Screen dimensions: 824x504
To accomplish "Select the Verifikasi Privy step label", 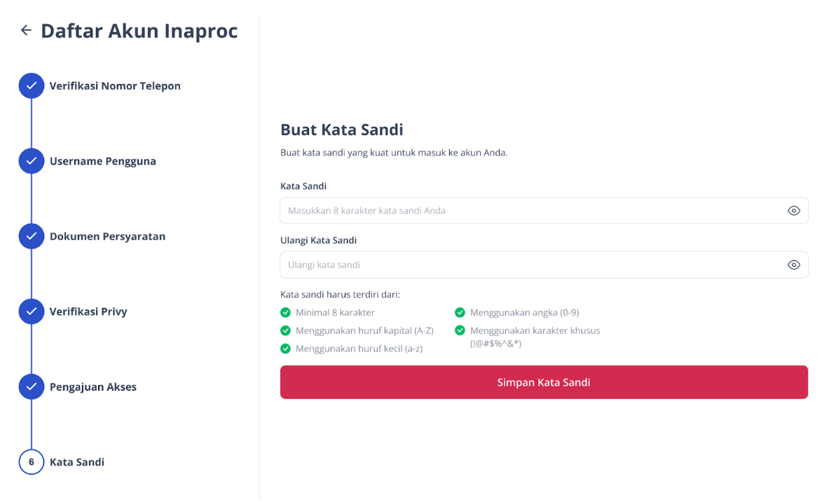I will point(88,312).
